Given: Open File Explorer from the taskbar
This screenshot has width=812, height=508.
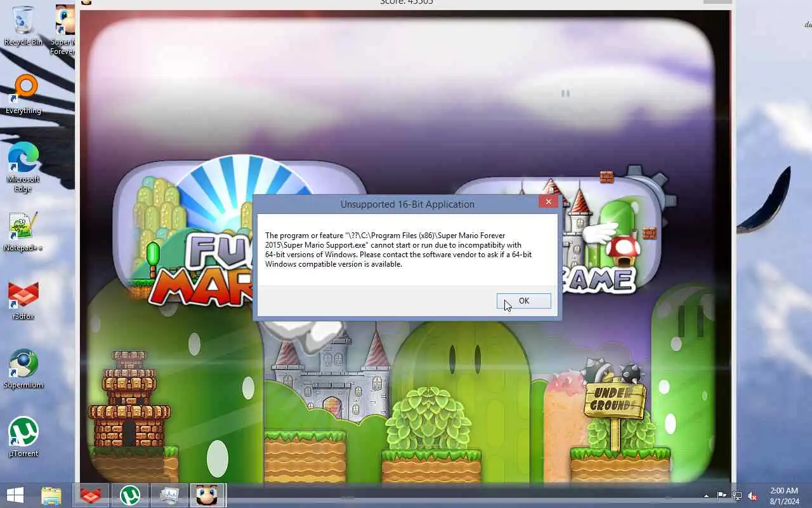Looking at the screenshot, I should (51, 495).
